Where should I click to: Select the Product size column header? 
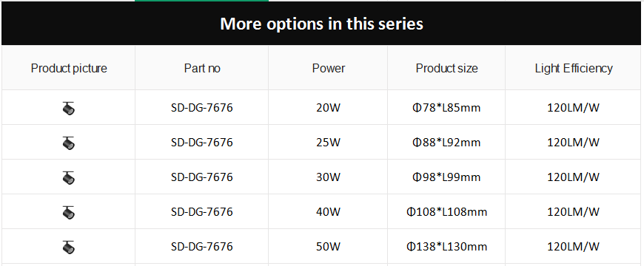[447, 68]
